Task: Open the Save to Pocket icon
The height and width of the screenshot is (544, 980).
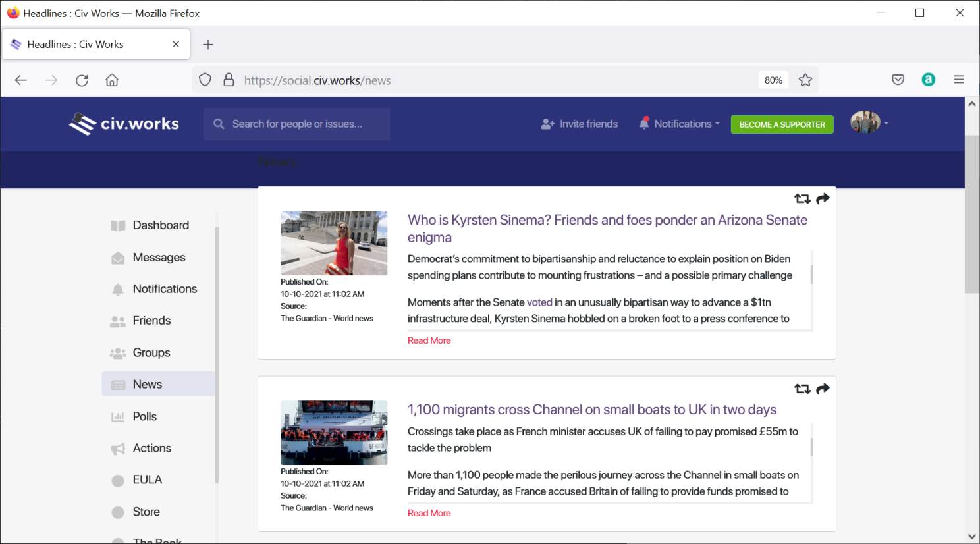Action: point(898,80)
